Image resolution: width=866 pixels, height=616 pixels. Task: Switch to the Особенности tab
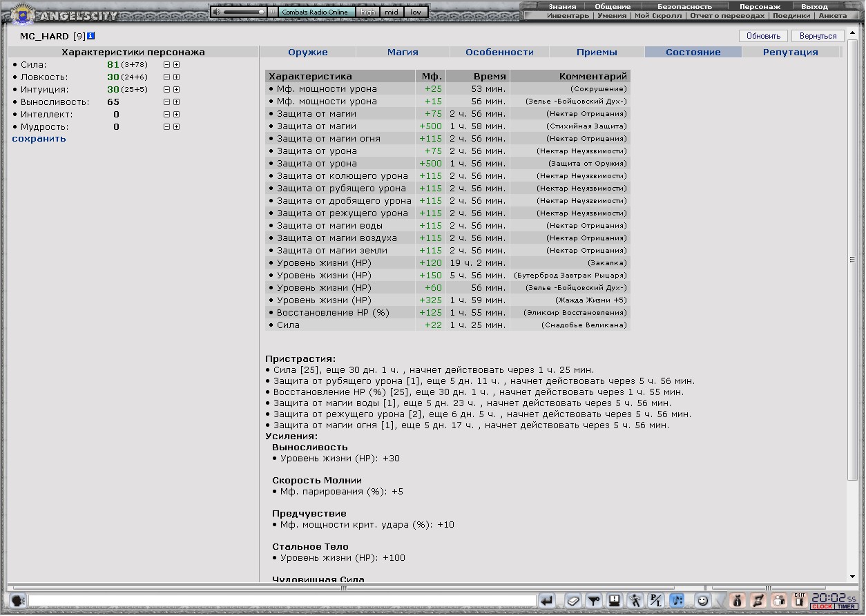(x=499, y=52)
